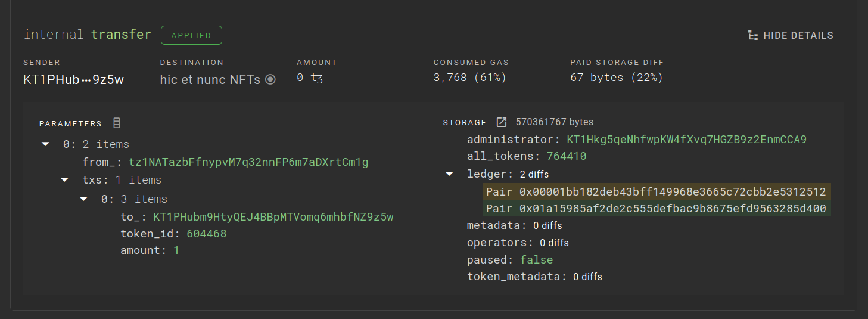
Task: Click the token_metadata 0 diffs entry
Action: tap(587, 277)
